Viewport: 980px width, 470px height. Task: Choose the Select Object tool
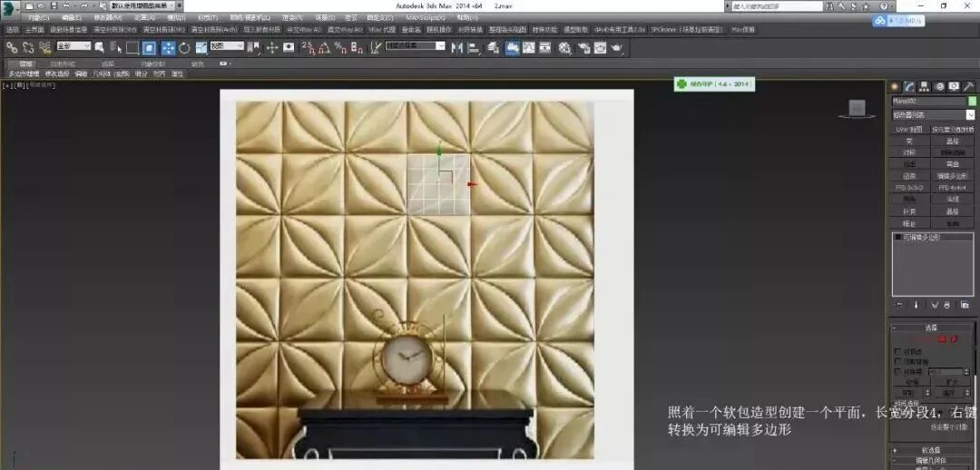click(99, 47)
